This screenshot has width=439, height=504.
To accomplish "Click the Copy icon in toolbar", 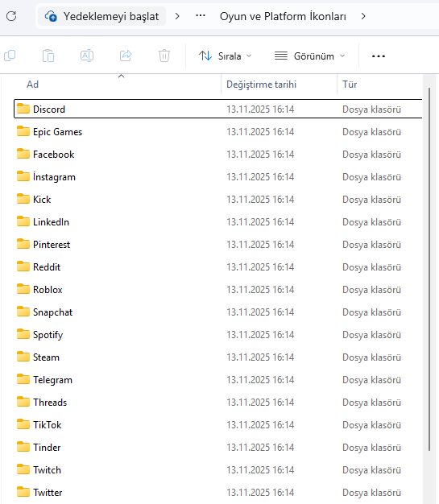I will (10, 56).
